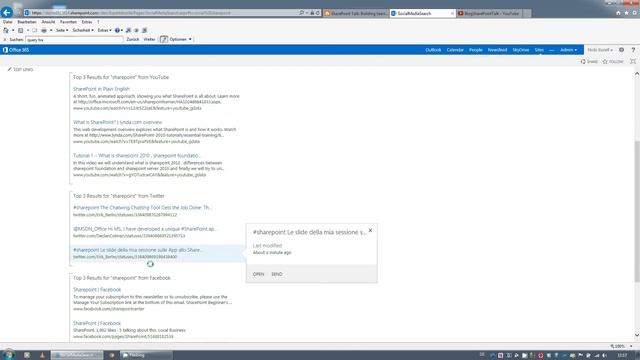Open 'Tutorial 1 – What is sharepoint 2010' result
This screenshot has height=360, width=640.
pos(136,156)
